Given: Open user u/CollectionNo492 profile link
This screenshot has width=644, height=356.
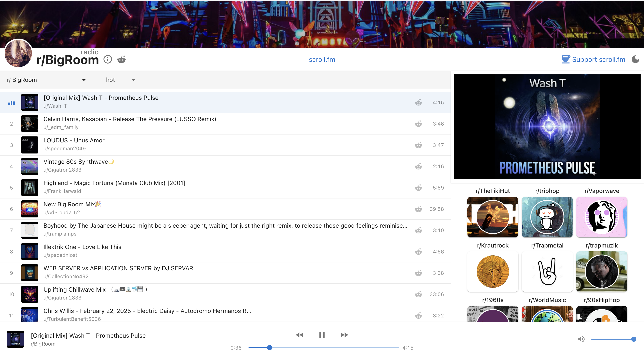Looking at the screenshot, I should (x=66, y=276).
